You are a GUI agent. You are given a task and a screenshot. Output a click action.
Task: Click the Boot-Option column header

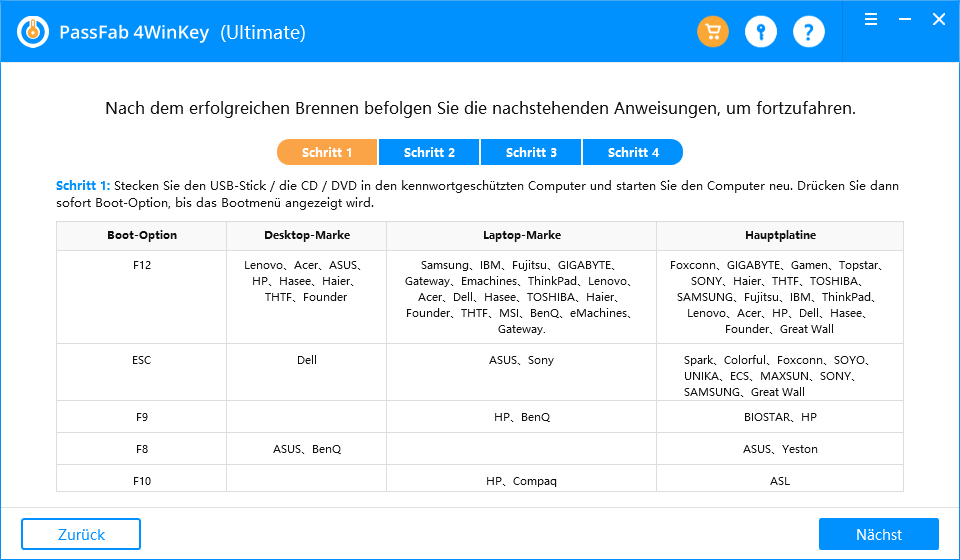coord(141,236)
